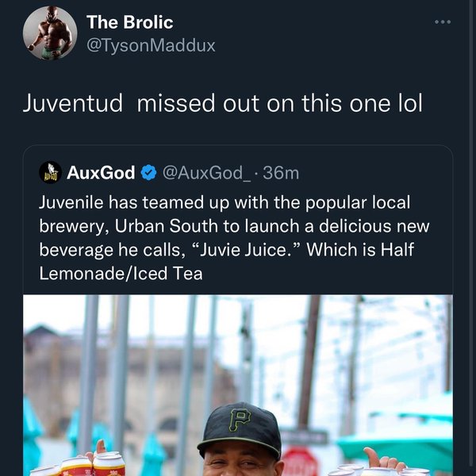Click the man's face in the photo

pyautogui.click(x=243, y=463)
